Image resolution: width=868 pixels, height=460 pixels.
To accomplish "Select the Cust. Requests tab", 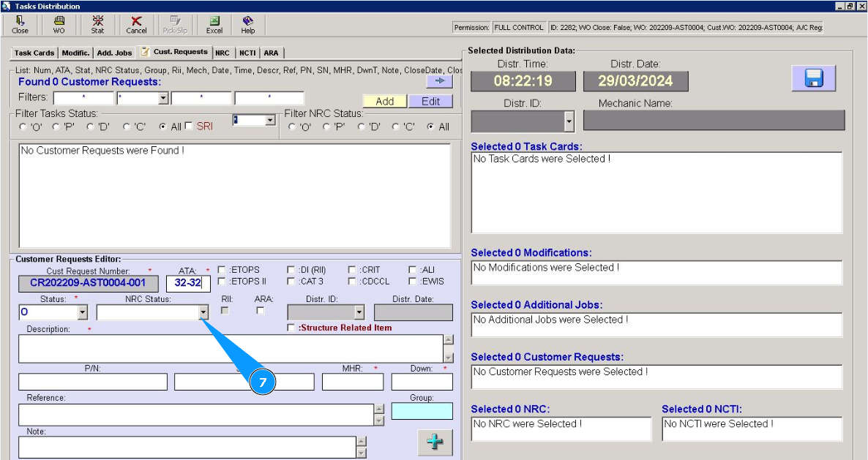I will [175, 51].
